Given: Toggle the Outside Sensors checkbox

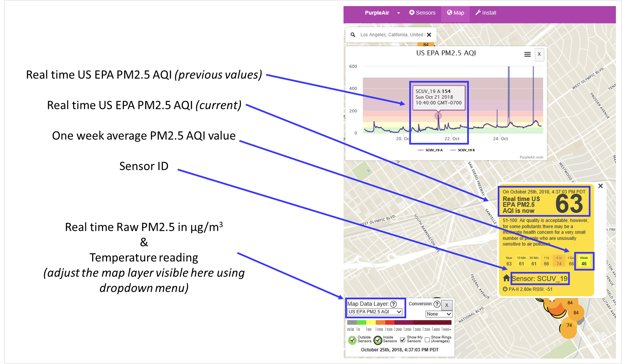Looking at the screenshot, I should [x=352, y=340].
